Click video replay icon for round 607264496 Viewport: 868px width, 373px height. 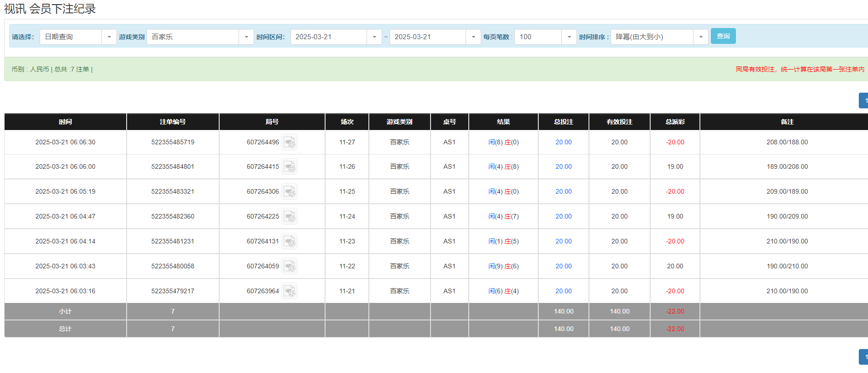point(289,142)
